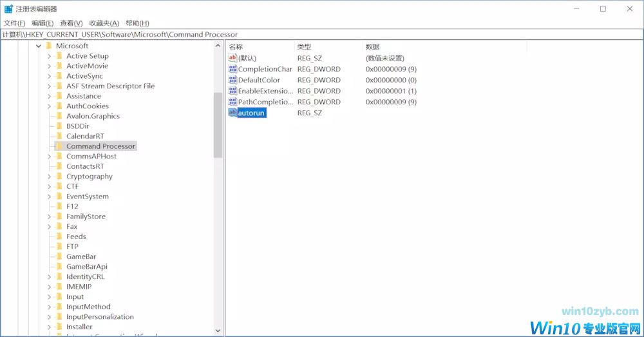Click the BSDDir folder icon
The height and width of the screenshot is (337, 644).
(59, 126)
